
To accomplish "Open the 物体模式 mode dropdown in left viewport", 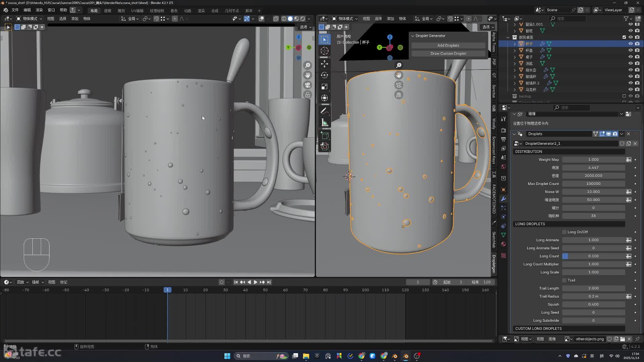I will click(x=30, y=19).
